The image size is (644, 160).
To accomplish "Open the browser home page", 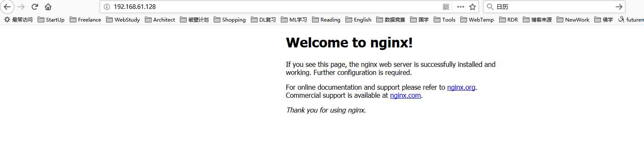I will pos(48,7).
